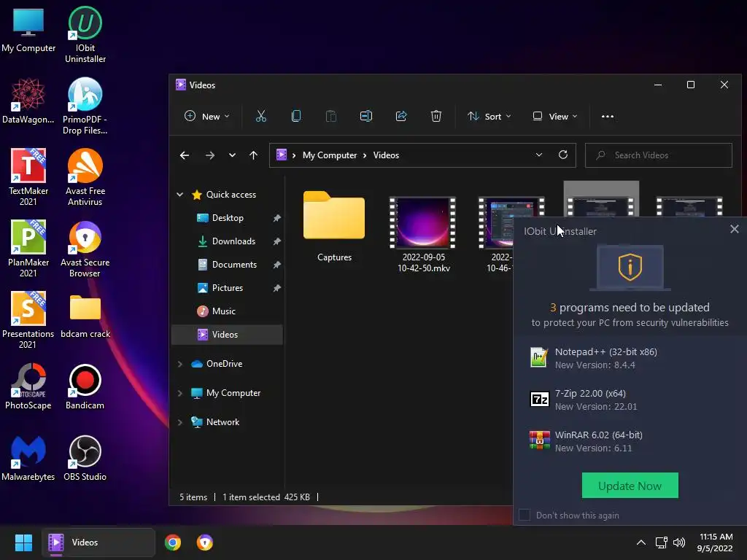Click the network tray icon
The height and width of the screenshot is (560, 747).
click(x=661, y=542)
